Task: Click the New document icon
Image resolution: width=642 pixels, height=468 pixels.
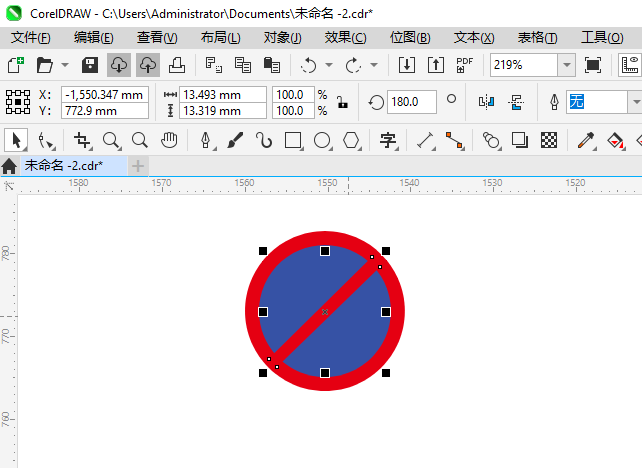Action: click(x=16, y=65)
